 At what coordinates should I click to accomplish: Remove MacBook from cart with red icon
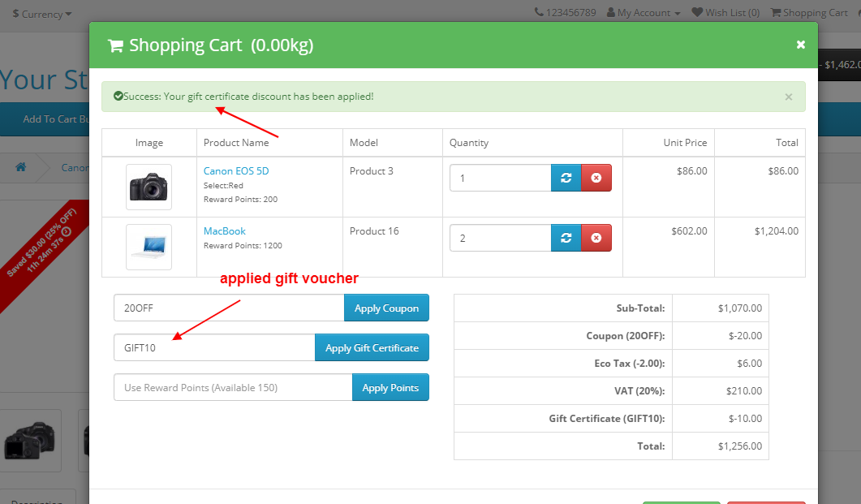(596, 237)
